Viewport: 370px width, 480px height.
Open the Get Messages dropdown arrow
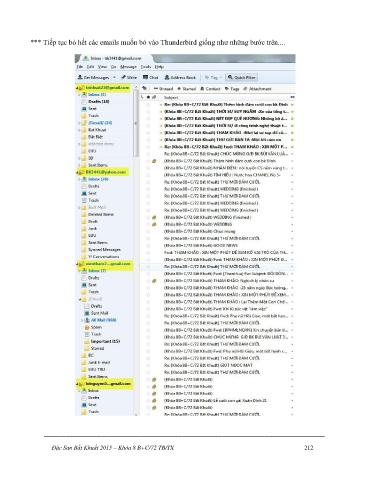114,77
